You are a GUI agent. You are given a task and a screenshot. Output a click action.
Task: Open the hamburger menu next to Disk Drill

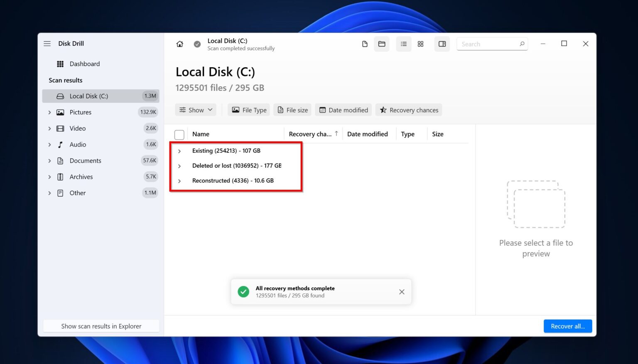pyautogui.click(x=47, y=43)
